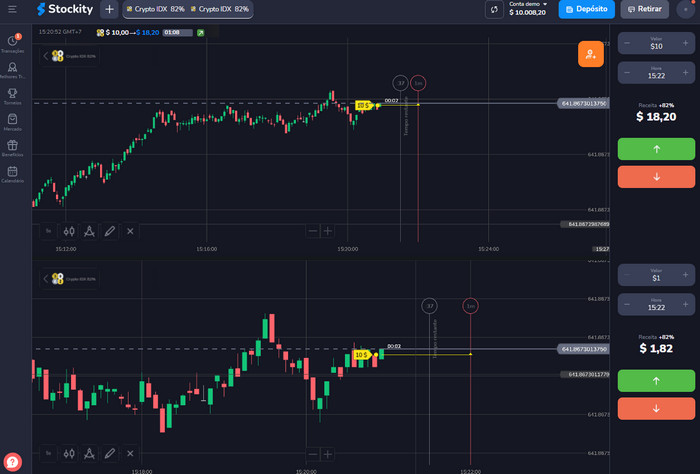Zoom out the top chart

point(313,231)
